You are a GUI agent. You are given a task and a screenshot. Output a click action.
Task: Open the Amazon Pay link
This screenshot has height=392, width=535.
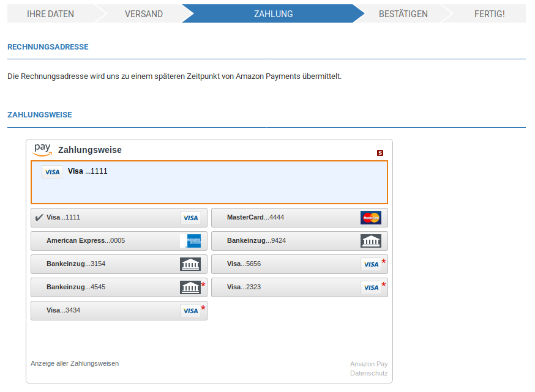pyautogui.click(x=369, y=364)
